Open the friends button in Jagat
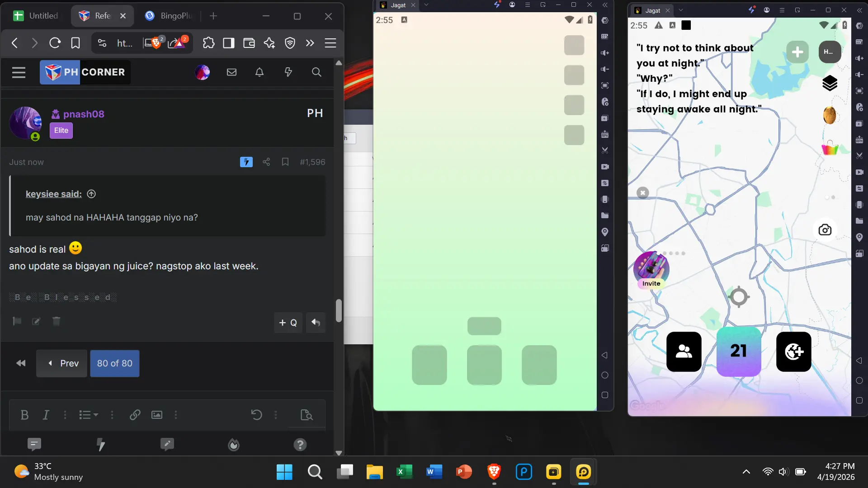 684,352
